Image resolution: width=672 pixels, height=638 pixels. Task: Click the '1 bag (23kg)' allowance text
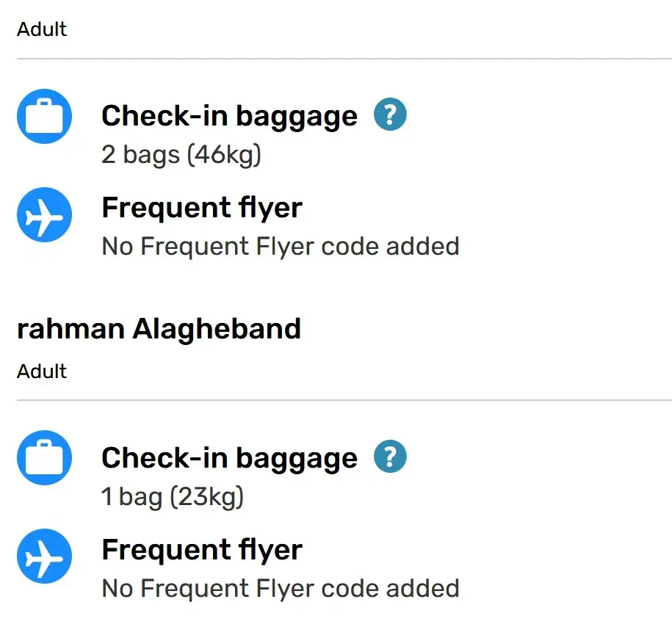point(172,497)
